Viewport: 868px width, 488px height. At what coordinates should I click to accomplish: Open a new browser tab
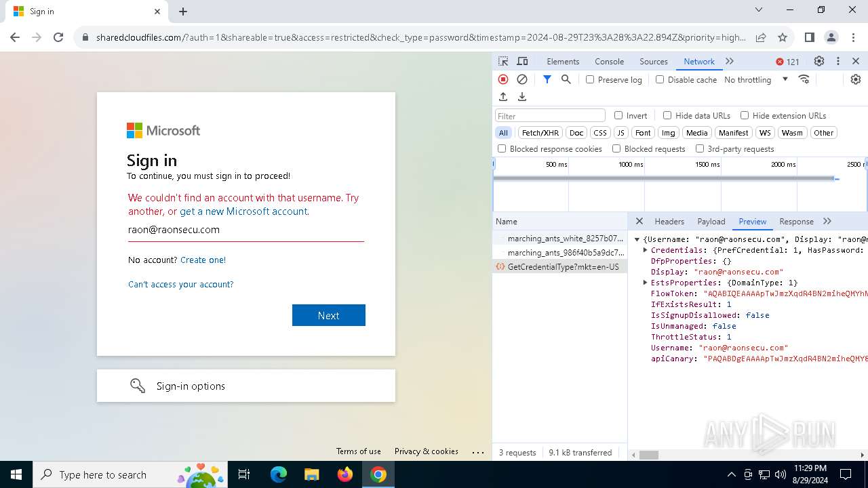click(183, 12)
